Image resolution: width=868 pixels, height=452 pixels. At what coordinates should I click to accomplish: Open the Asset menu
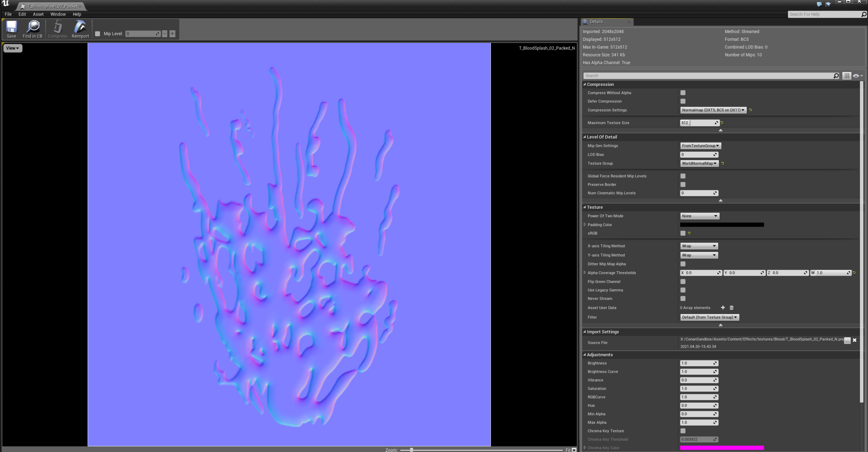[38, 14]
